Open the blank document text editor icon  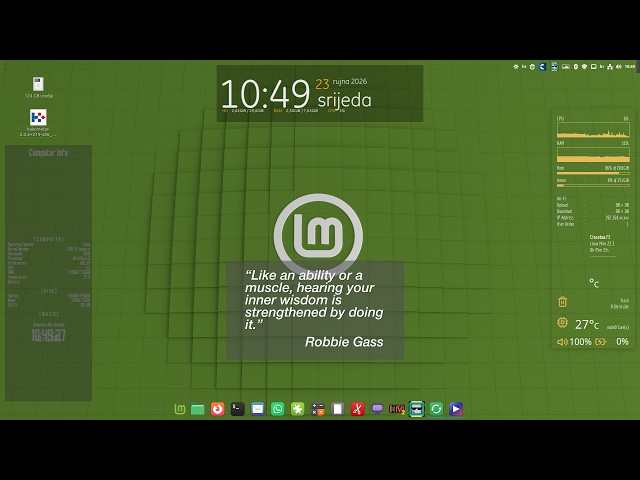pyautogui.click(x=338, y=409)
